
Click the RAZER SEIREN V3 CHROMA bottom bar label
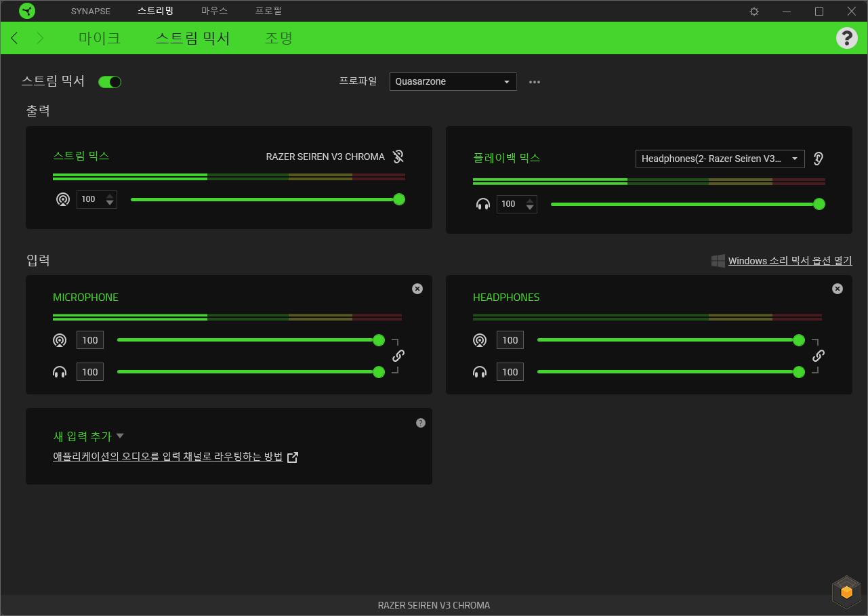(434, 605)
